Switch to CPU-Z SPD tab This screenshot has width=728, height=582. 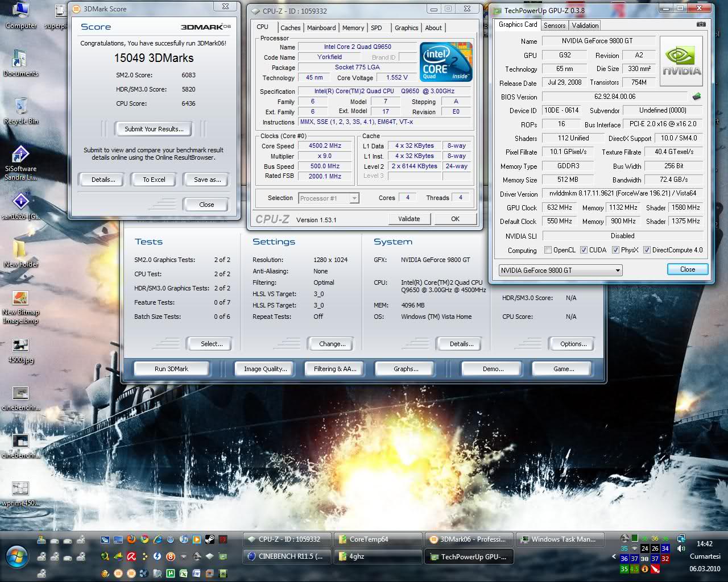click(377, 28)
